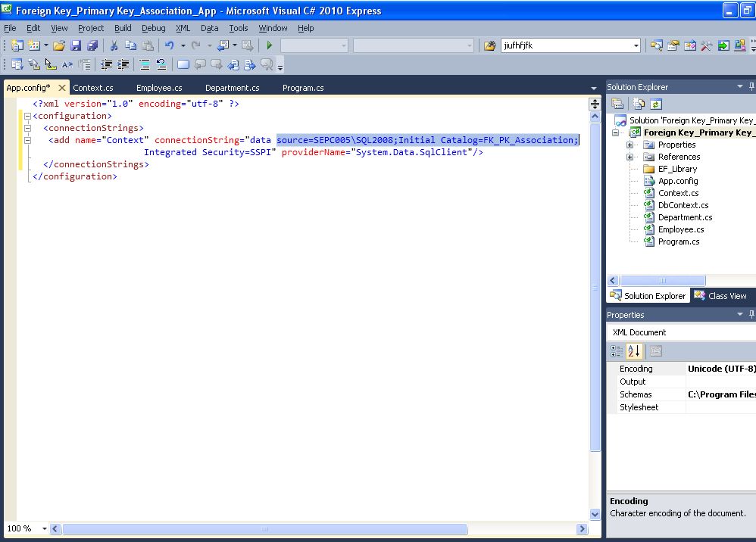This screenshot has width=756, height=542.
Task: Click the Find in Files icon
Action: (489, 45)
